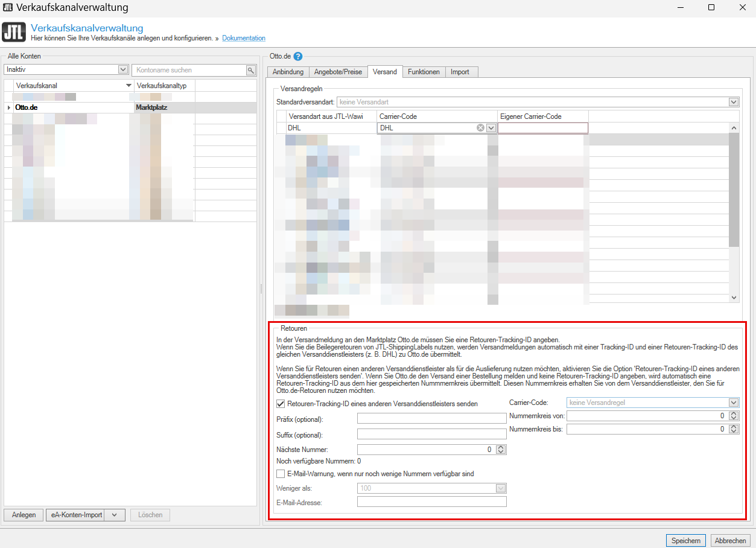Click the Eigener Carrier-Code cell for DHL
Screen dimensions: 756x548
coord(543,128)
